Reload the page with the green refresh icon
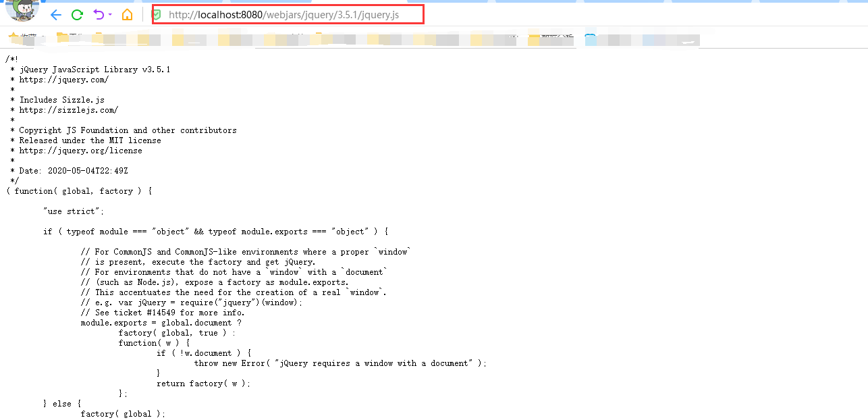 tap(78, 15)
